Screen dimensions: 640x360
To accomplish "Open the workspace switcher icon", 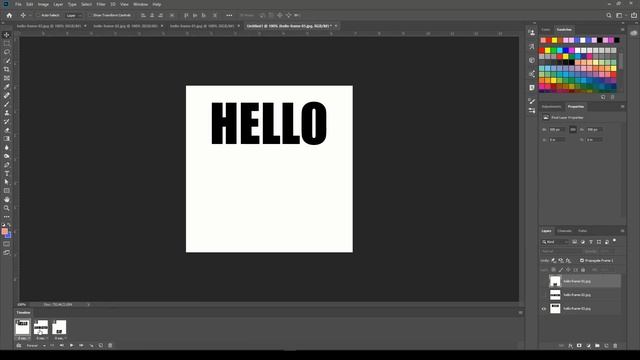I will click(620, 16).
